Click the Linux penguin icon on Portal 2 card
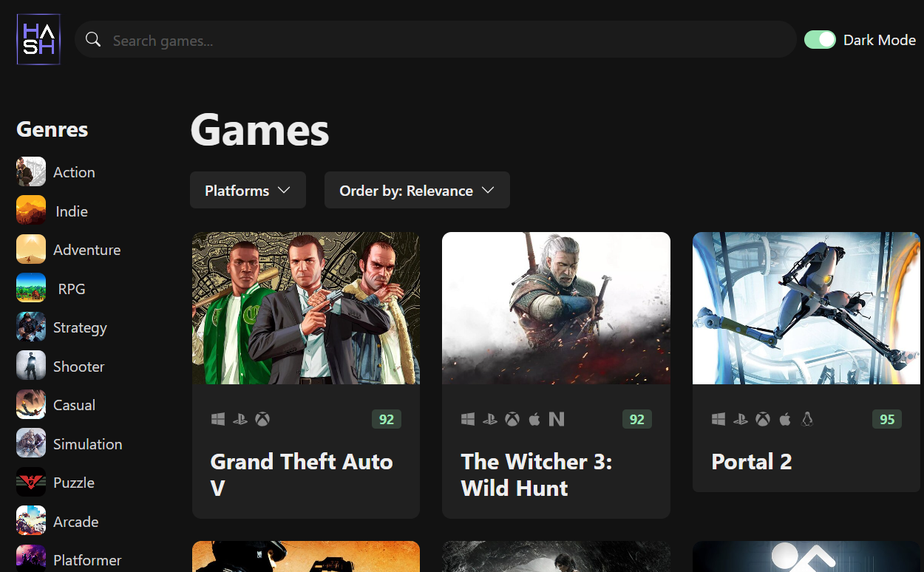Screen dimensions: 924x572 pos(807,420)
